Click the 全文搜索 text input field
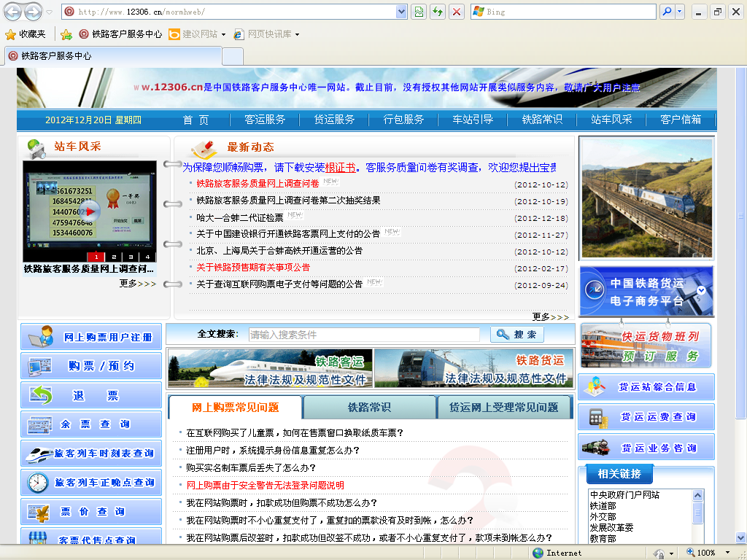The height and width of the screenshot is (560, 747). [x=363, y=335]
